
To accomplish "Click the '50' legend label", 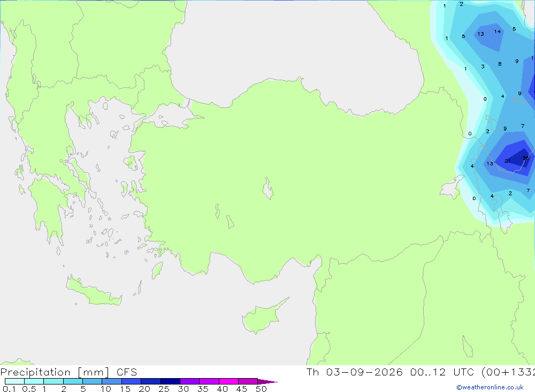I will coord(261,389).
